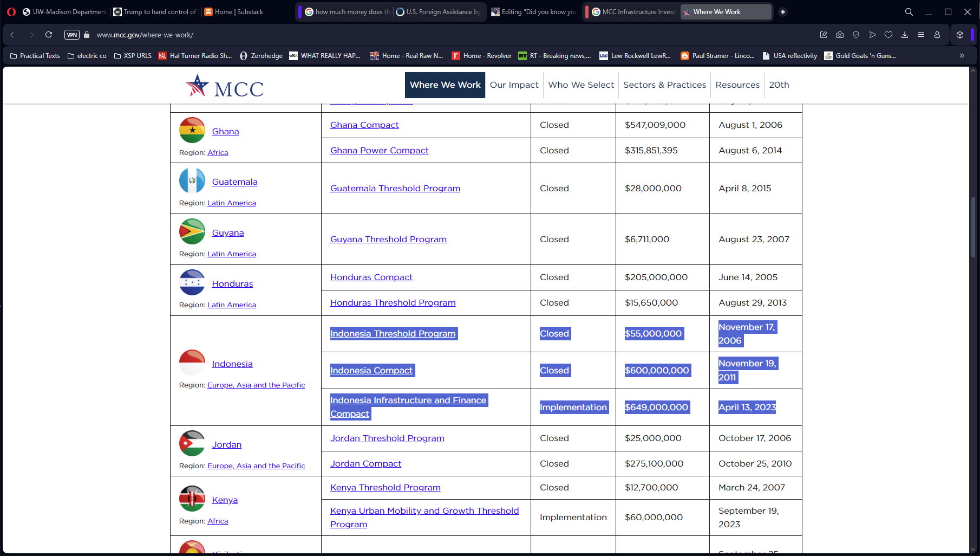Open the profile account icon
Image resolution: width=980 pixels, height=556 pixels.
tap(937, 35)
